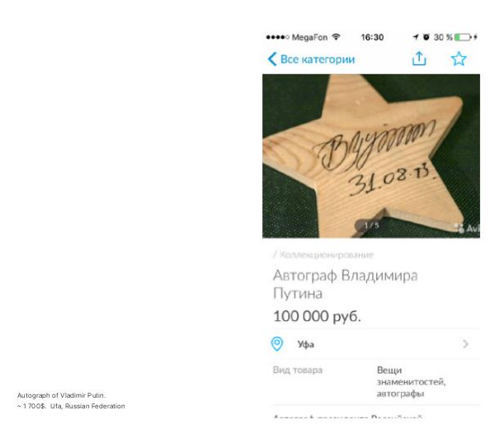Tap the price '100 000 руб.'
Viewport: 495px width, 448px height.
point(317,316)
